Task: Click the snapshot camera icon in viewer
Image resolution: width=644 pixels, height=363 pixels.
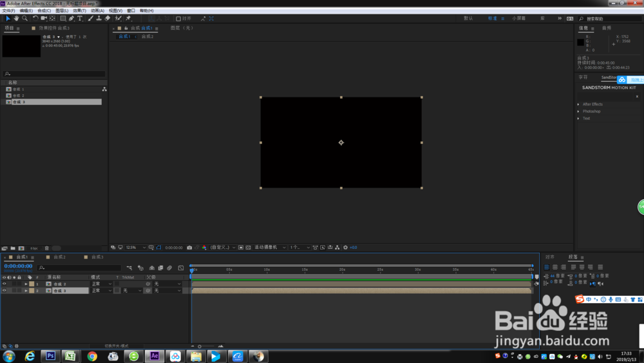Action: pyautogui.click(x=189, y=248)
